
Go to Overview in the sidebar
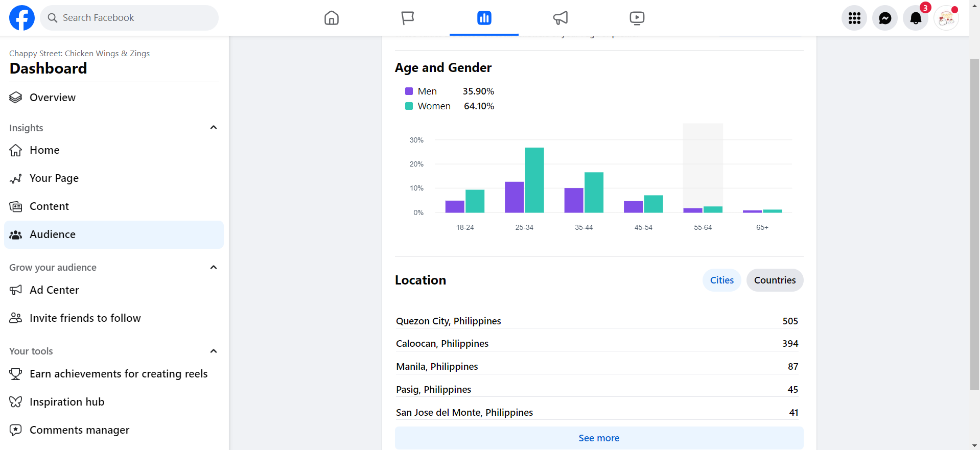click(x=52, y=98)
